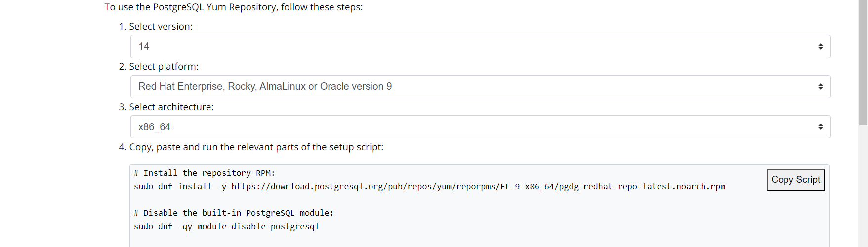Click the arrow icon on architecture selector
The height and width of the screenshot is (247, 868).
pos(820,127)
